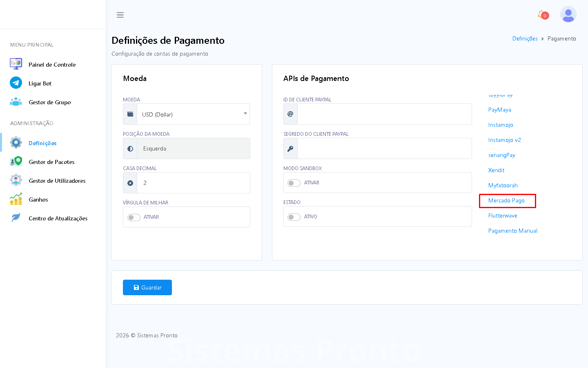This screenshot has width=588, height=368.
Task: Select the Mercado Pago payment tab
Action: tap(506, 200)
